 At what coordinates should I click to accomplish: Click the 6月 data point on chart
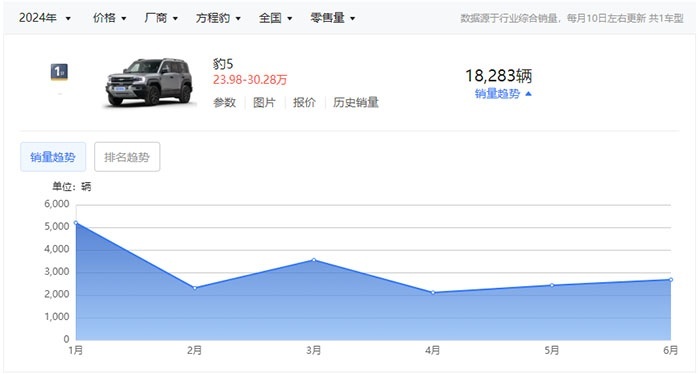point(671,280)
